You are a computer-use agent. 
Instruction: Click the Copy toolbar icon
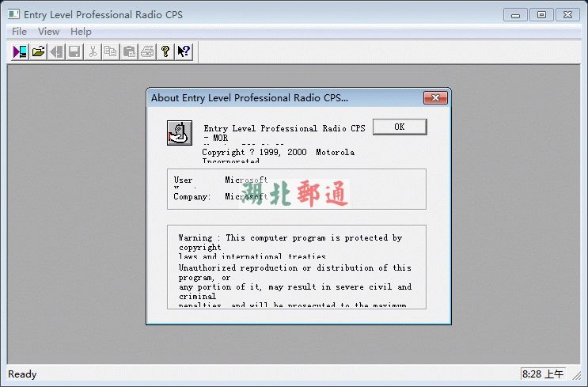pos(111,51)
